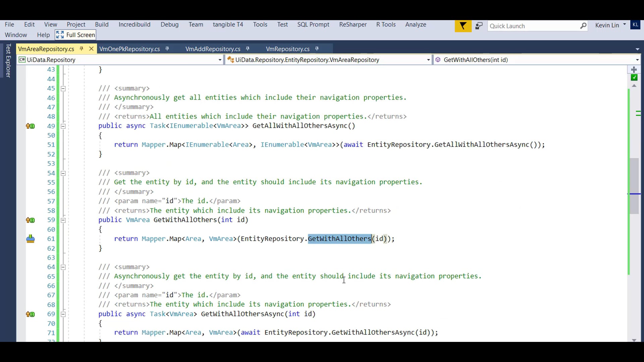Open the Quick Actions broom icon on line 61
The height and width of the screenshot is (362, 644).
(31, 239)
